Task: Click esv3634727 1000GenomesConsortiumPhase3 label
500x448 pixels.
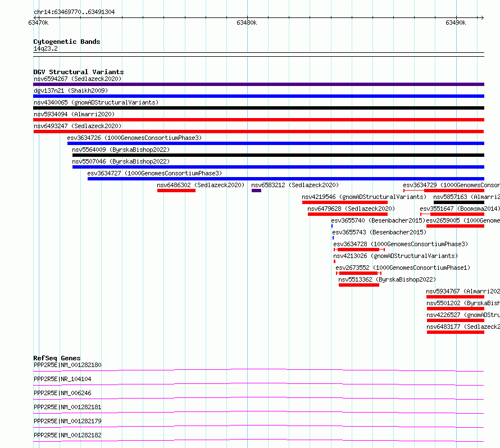Action: click(x=154, y=173)
